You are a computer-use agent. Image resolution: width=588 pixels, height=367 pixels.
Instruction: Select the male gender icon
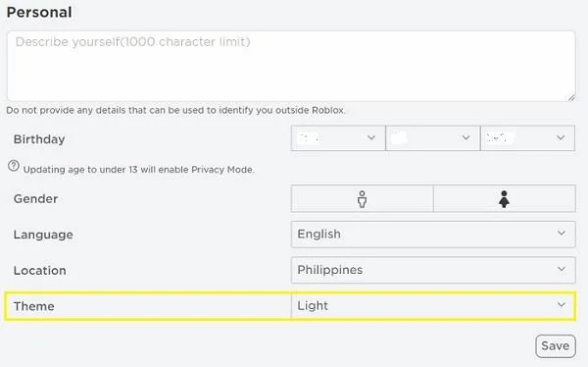click(x=362, y=199)
